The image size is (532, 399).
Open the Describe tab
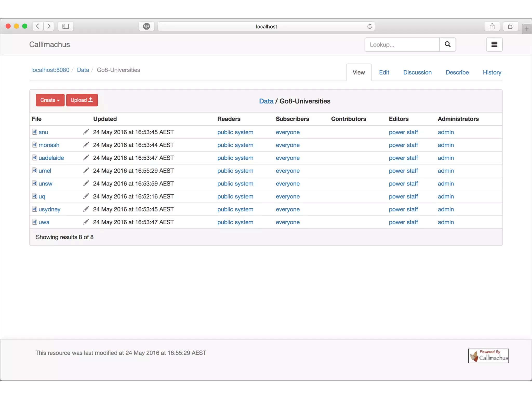457,72
